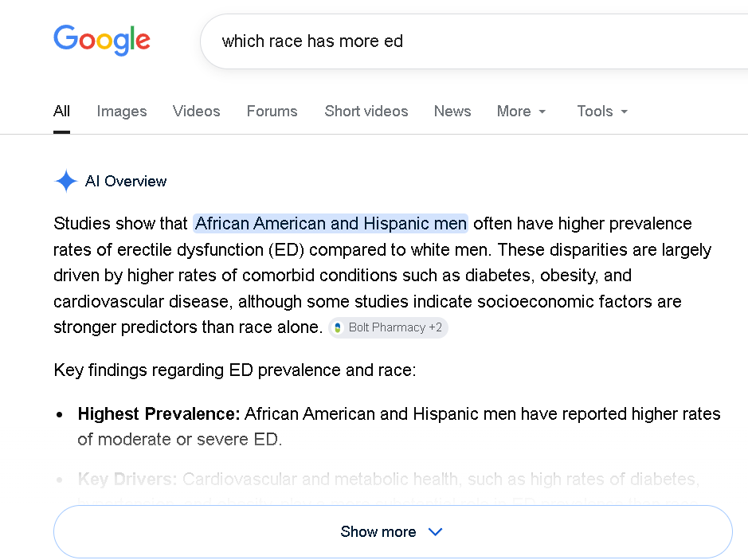Go to the Short videos tab

point(366,112)
